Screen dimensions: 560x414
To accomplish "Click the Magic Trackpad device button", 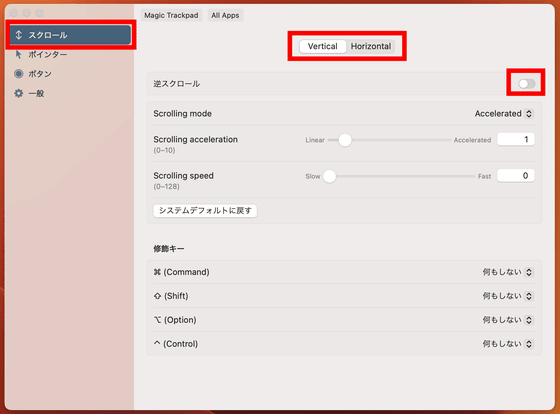I will (171, 15).
